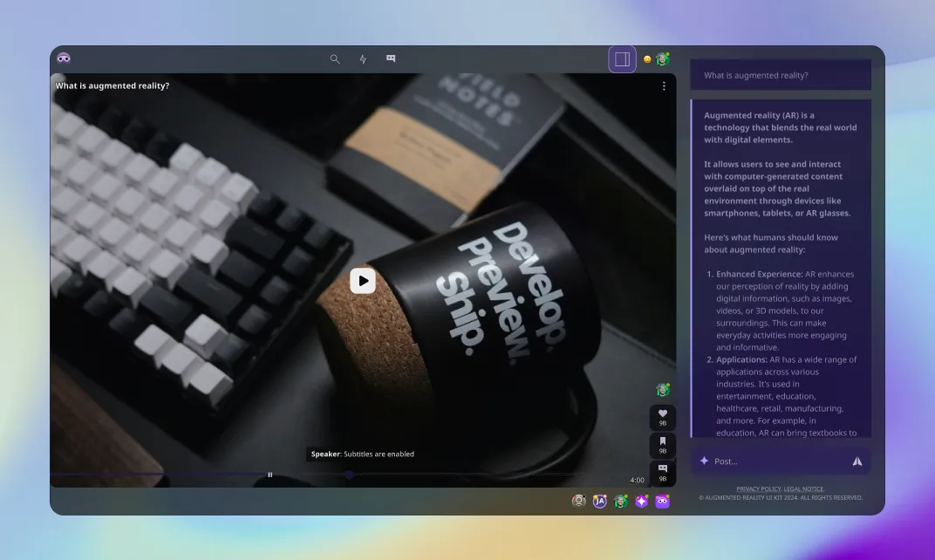
Task: Open the three-dot options menu on the video
Action: (x=664, y=85)
